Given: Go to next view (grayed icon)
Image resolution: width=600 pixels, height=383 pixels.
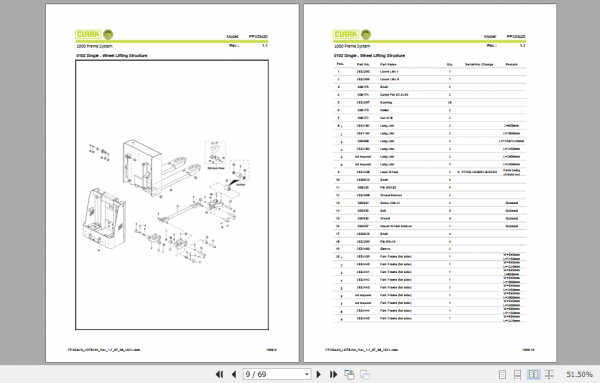Looking at the screenshot, I should click(365, 375).
